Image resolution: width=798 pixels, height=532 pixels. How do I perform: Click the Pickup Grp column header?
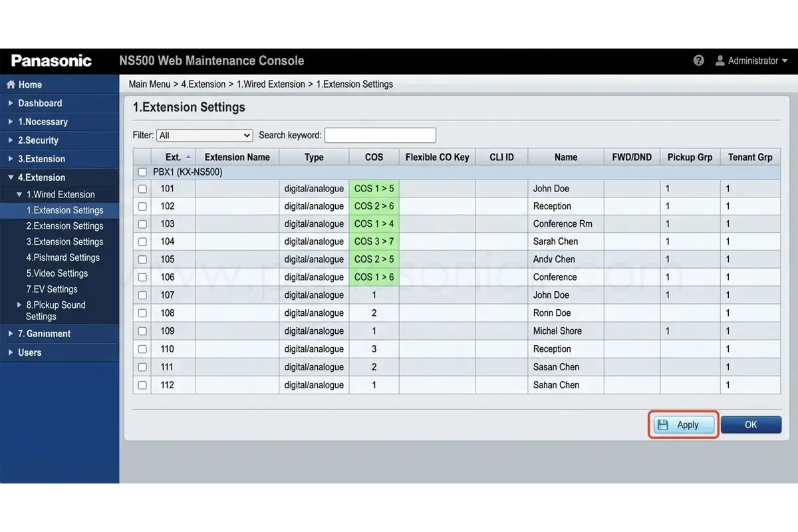[690, 157]
